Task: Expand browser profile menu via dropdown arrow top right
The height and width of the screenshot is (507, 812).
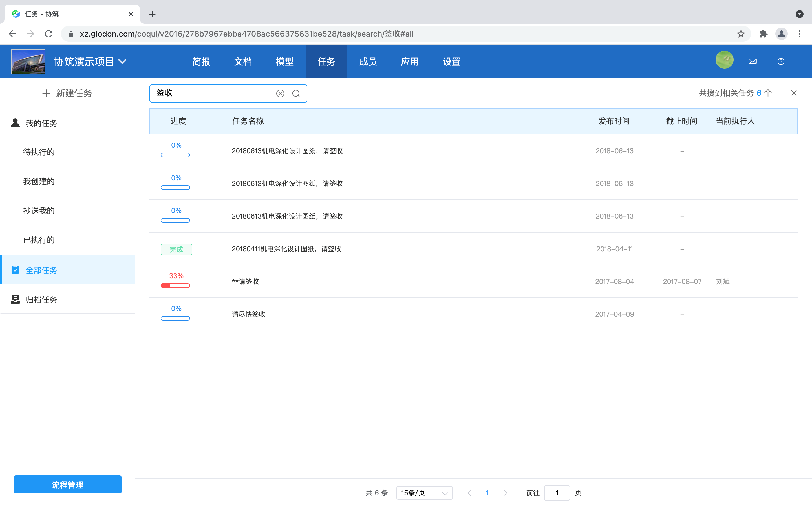Action: 800,14
